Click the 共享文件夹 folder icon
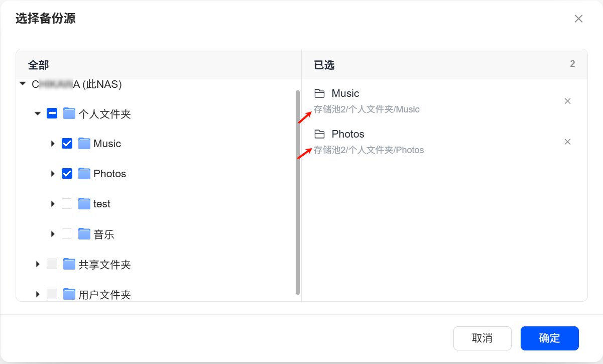The image size is (603, 364). click(x=69, y=264)
